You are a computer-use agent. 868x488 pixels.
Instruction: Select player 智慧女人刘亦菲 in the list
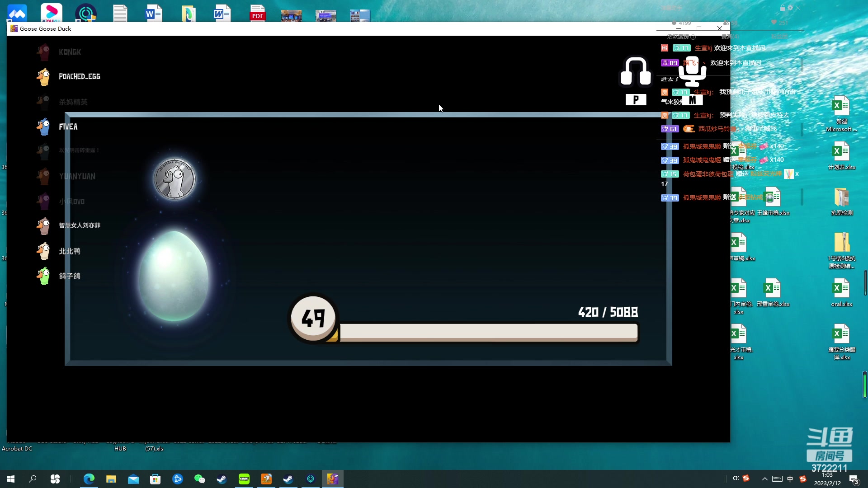[80, 225]
